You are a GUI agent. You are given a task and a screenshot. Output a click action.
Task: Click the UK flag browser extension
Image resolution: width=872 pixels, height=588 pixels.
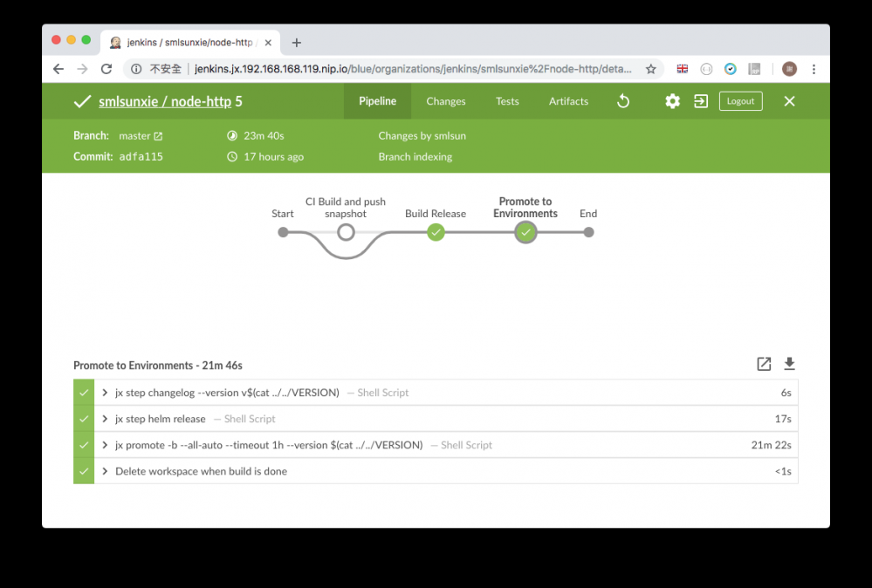click(683, 69)
